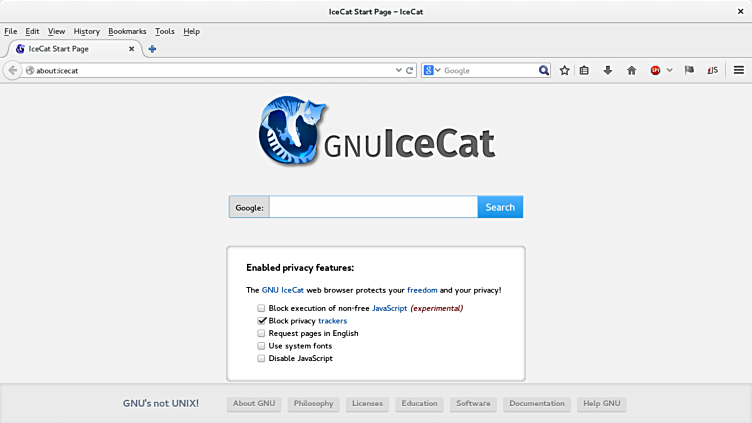Check the Disable JavaScript option
The height and width of the screenshot is (423, 752).
click(x=261, y=358)
